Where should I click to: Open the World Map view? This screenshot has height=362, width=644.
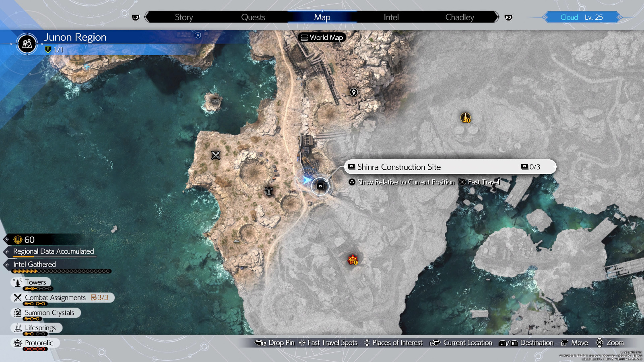pos(322,37)
